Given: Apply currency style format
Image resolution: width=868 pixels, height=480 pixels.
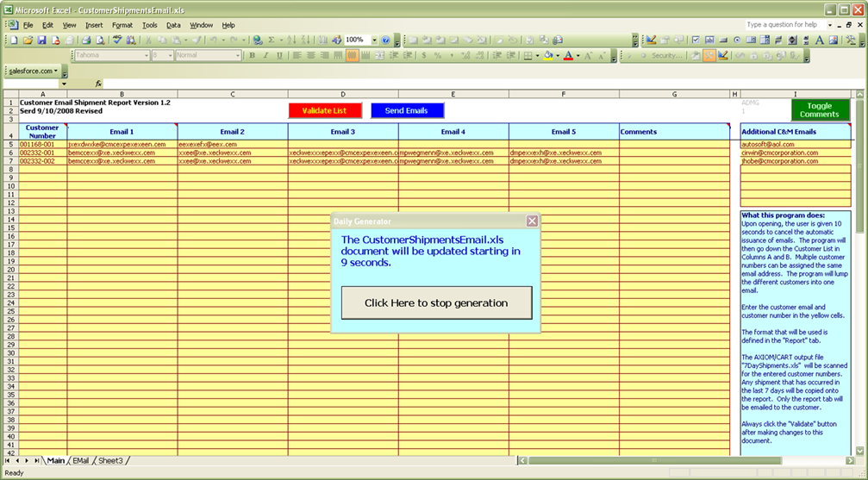Looking at the screenshot, I should (424, 55).
